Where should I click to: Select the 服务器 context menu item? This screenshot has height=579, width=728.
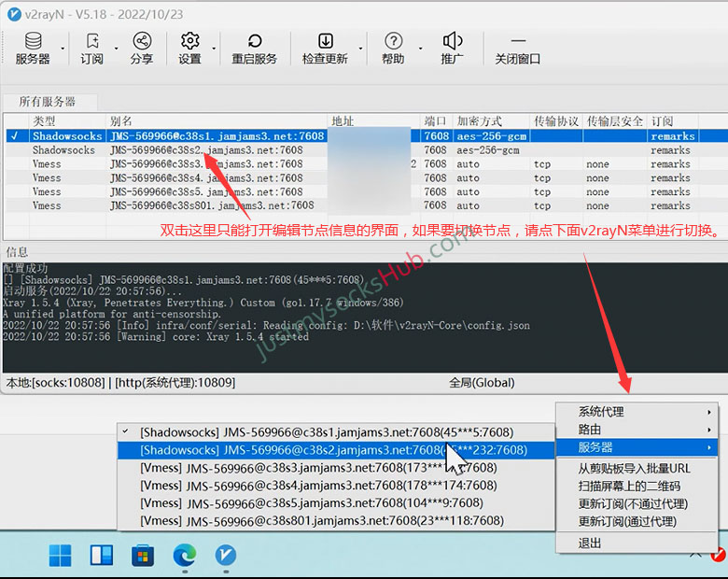tap(637, 447)
